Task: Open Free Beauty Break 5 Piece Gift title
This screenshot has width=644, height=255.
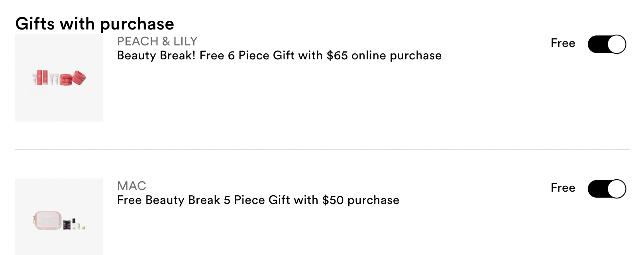Action: 258,200
